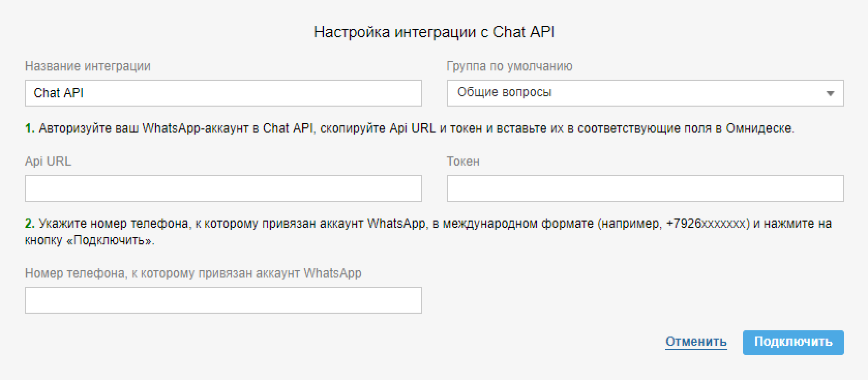The height and width of the screenshot is (380, 868).
Task: Click the WhatsApp phone number input field
Action: click(x=223, y=300)
